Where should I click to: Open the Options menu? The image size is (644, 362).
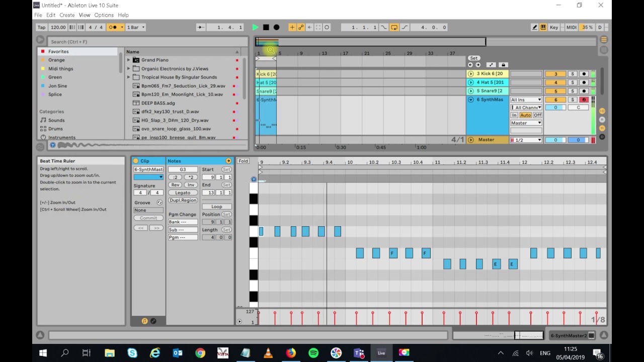pos(104,15)
